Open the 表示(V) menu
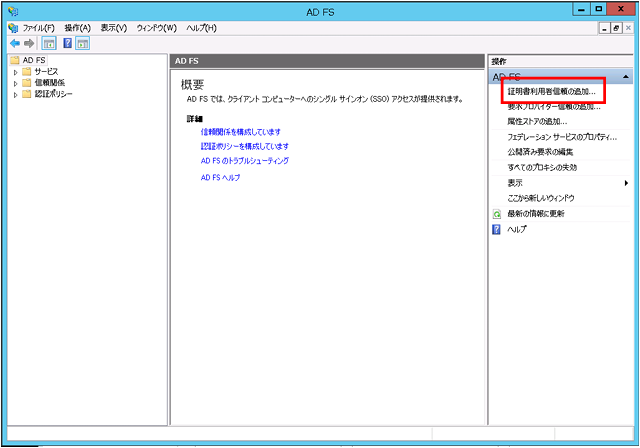640x448 pixels. coord(114,28)
